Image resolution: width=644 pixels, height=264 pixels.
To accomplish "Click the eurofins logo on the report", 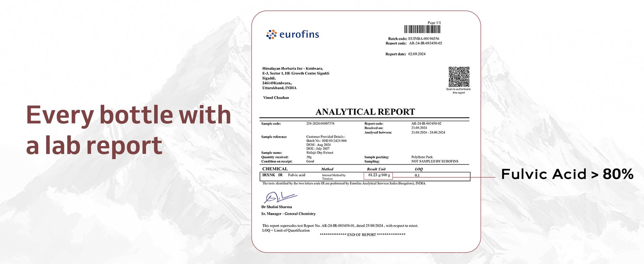I will coord(292,34).
